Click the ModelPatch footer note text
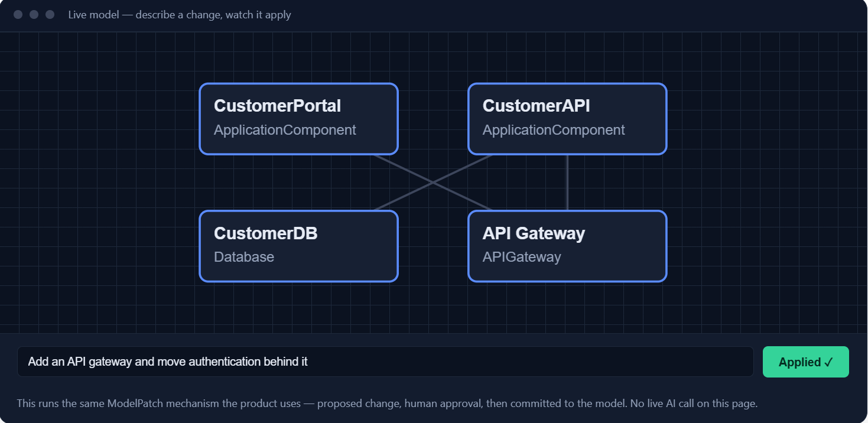Viewport: 868px width, 423px height. (x=387, y=404)
